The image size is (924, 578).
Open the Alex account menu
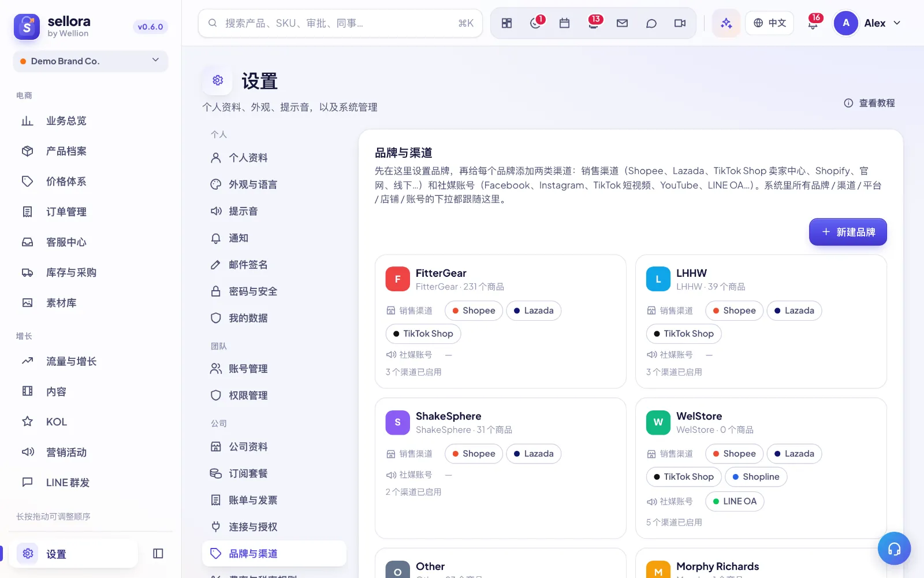click(868, 23)
